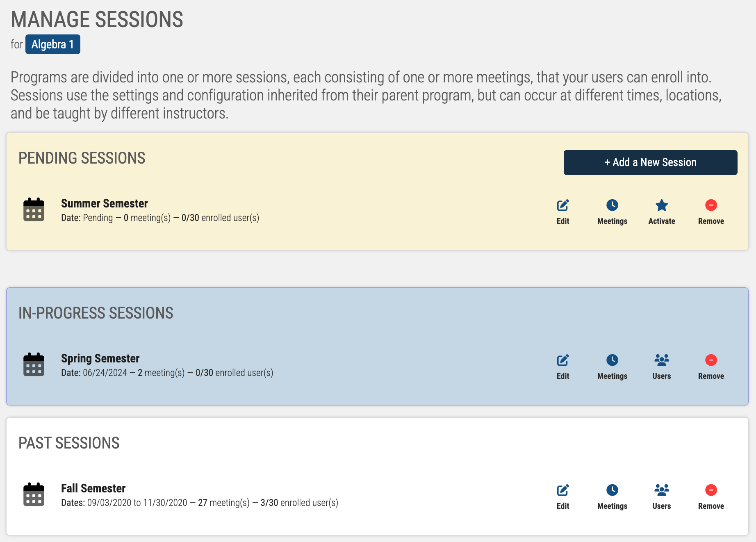Image resolution: width=756 pixels, height=542 pixels.
Task: Click Edit icon for Summer Semester
Action: [563, 205]
